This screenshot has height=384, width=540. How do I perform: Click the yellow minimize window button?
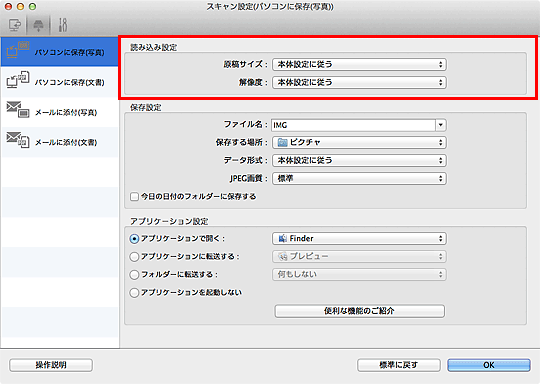(20, 6)
